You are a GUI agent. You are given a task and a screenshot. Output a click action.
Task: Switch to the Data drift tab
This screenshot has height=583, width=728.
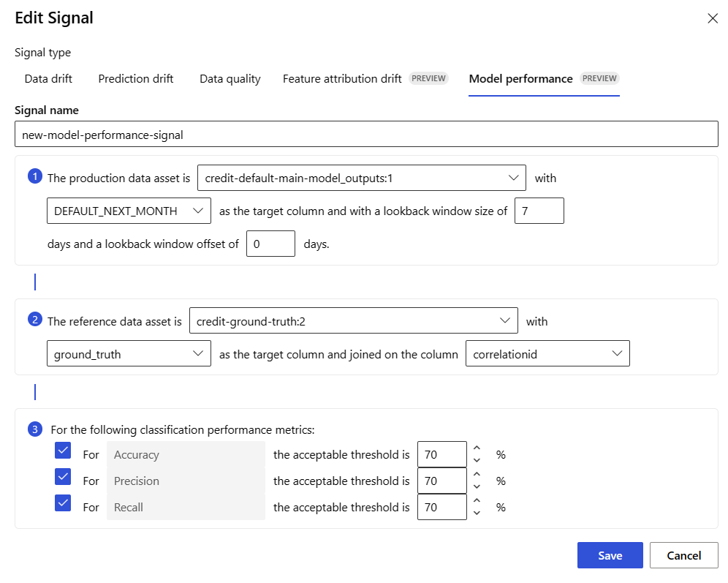(48, 79)
